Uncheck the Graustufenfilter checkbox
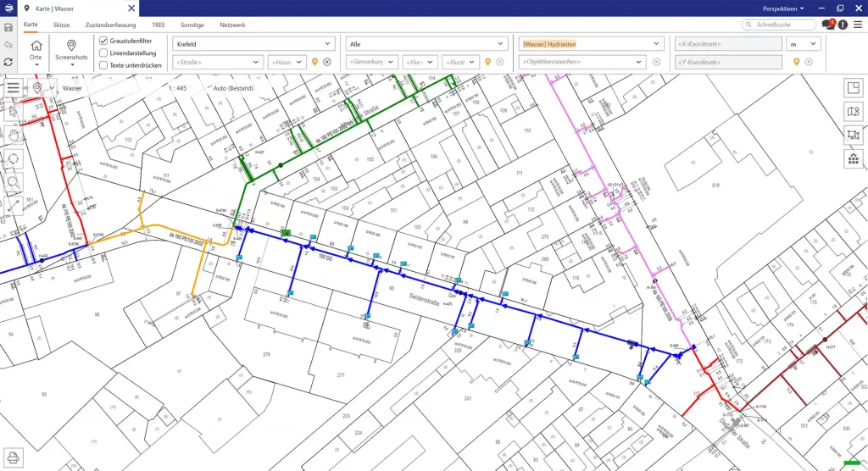The height and width of the screenshot is (471, 868). click(x=103, y=41)
